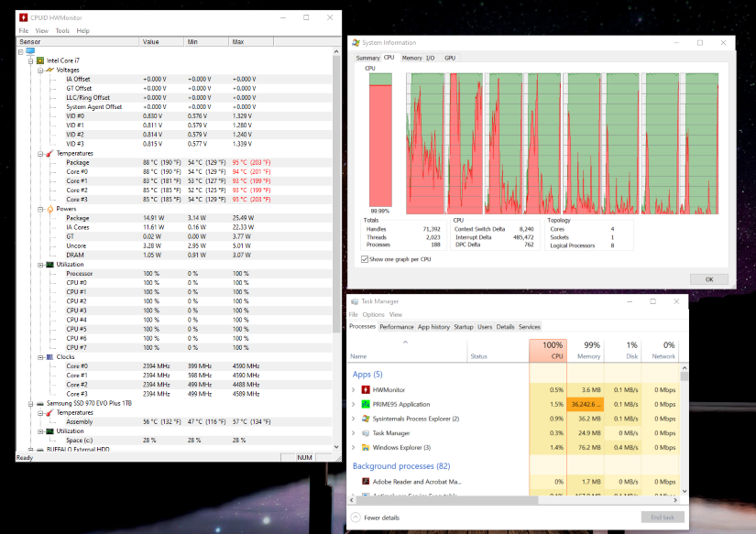The width and height of the screenshot is (756, 534).
Task: Click Background processes (82) group heading
Action: click(x=401, y=466)
